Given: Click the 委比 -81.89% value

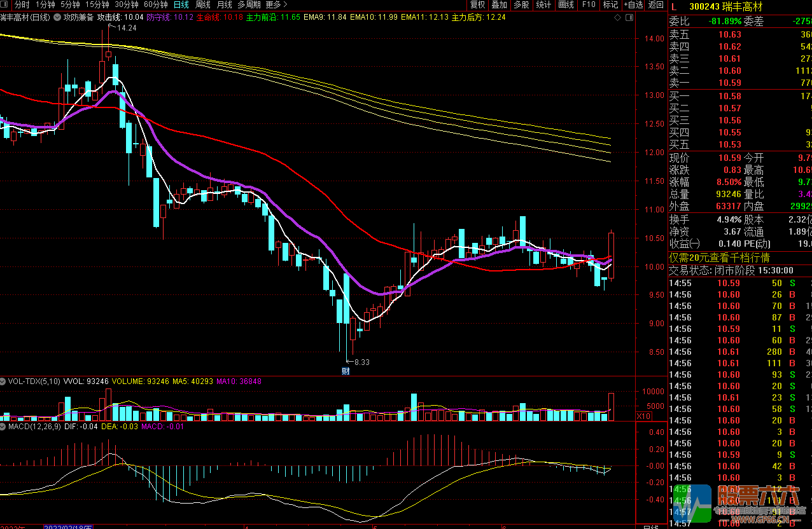Looking at the screenshot, I should coord(705,22).
